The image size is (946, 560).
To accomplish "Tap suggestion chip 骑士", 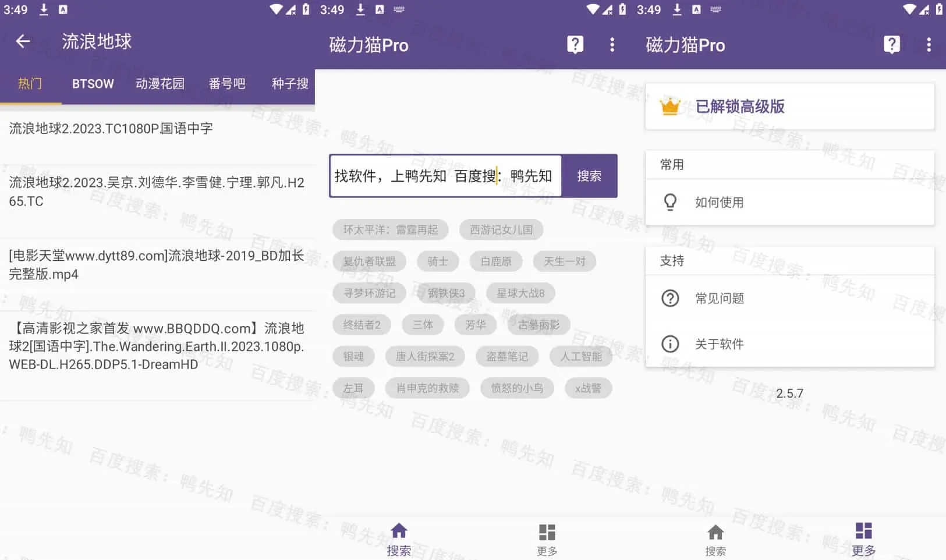I will (x=438, y=261).
